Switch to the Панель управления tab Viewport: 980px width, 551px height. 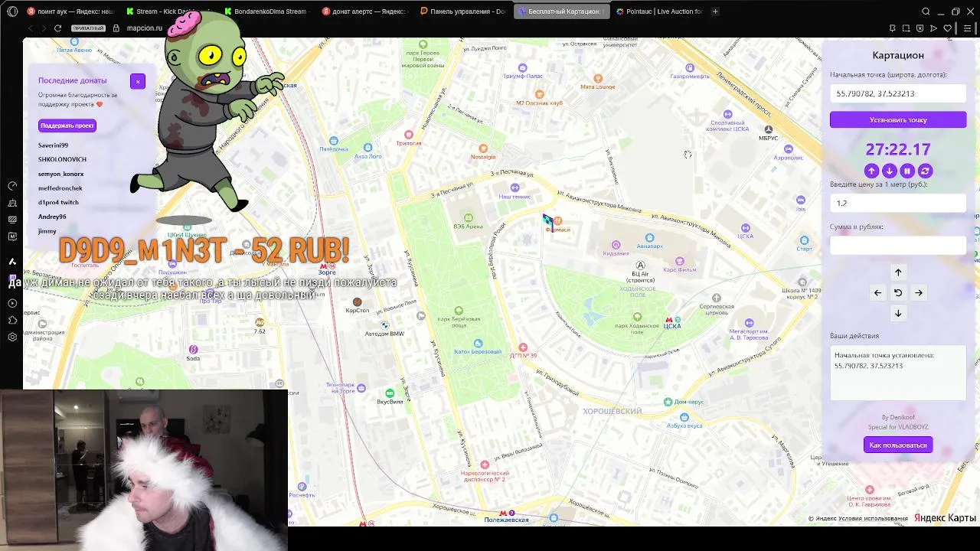point(463,11)
